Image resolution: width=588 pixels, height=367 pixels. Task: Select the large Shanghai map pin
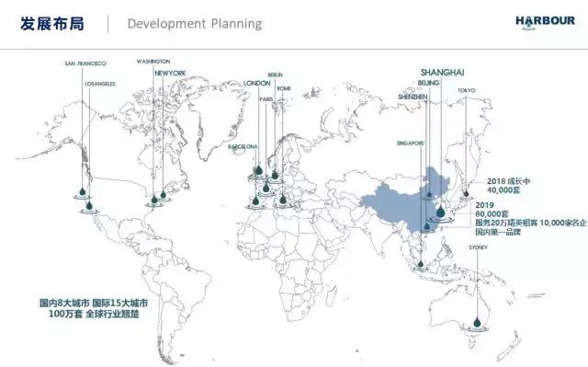(441, 212)
